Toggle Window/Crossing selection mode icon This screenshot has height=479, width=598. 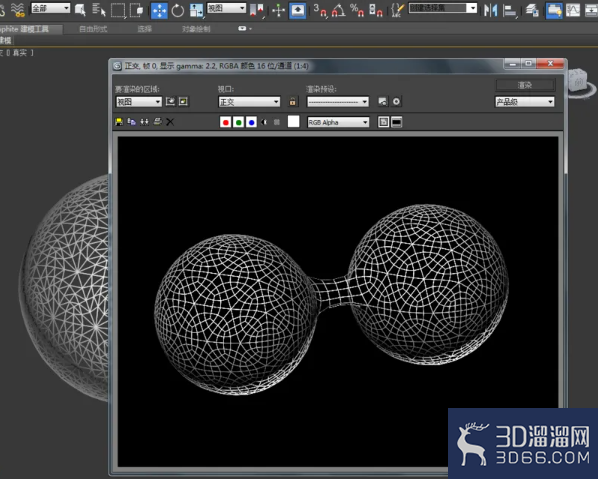pos(136,10)
